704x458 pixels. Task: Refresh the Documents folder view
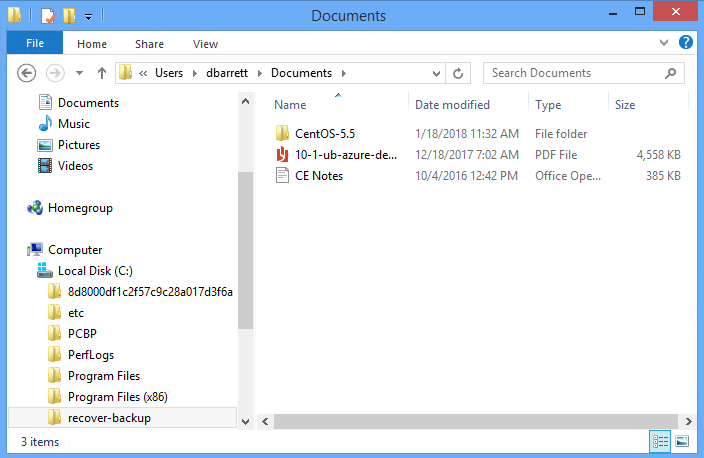pyautogui.click(x=458, y=73)
